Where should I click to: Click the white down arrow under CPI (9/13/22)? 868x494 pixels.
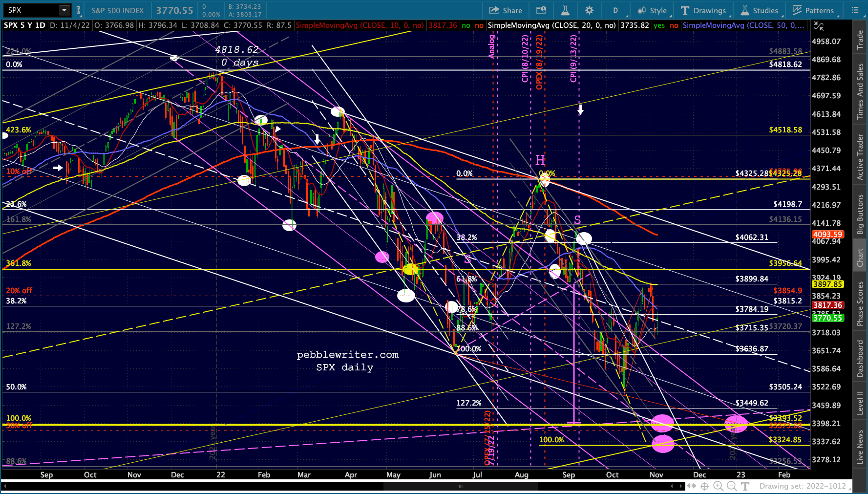pos(580,109)
